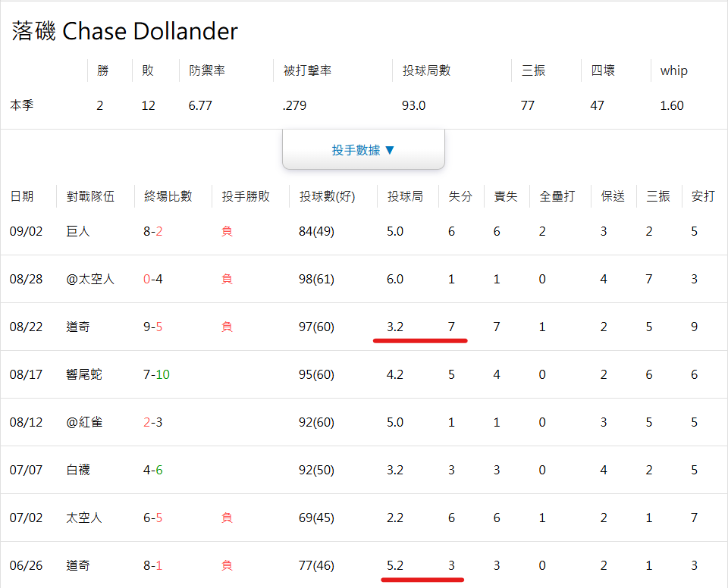Screen dimensions: 728x588
Task: Click the 0-4 final score
Action: click(152, 279)
